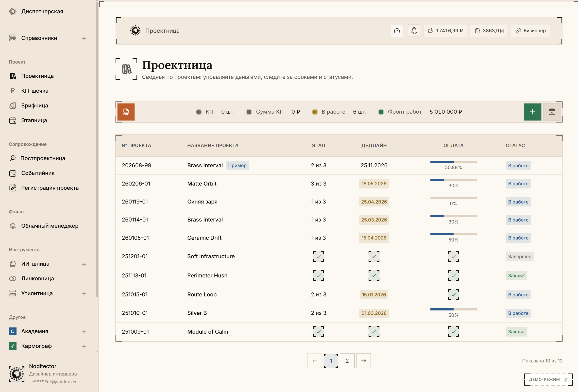The width and height of the screenshot is (578, 392).
Task: Expand the Справочники section with plus
Action: point(84,38)
